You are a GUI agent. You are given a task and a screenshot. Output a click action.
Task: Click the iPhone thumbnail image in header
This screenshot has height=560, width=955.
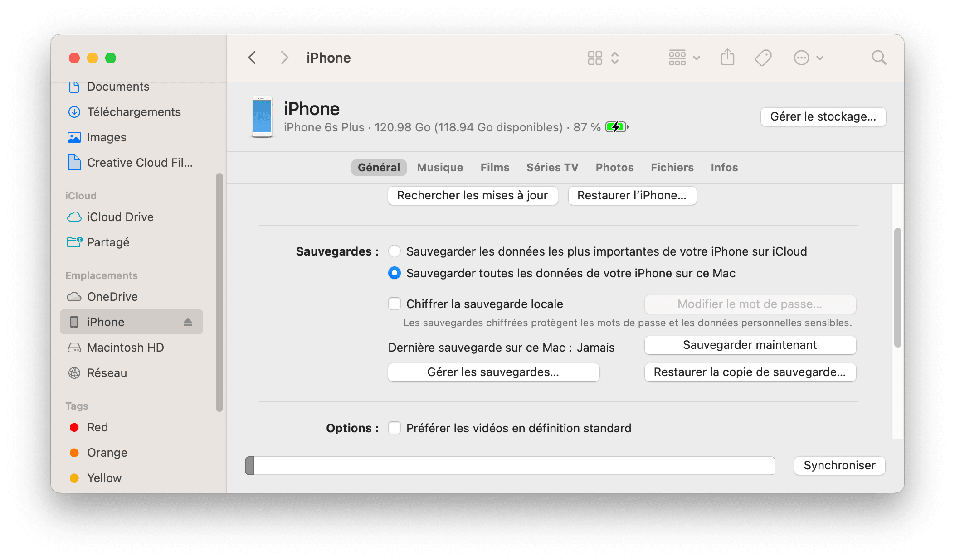point(262,116)
